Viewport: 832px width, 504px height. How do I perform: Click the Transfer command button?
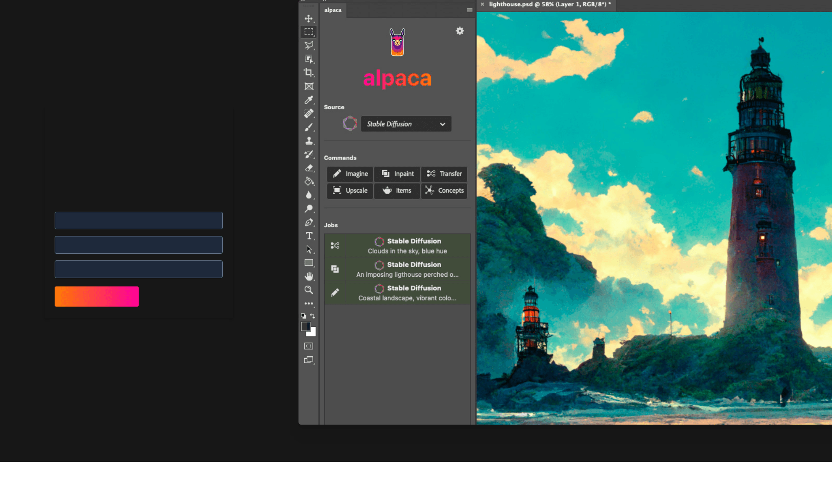(x=444, y=174)
